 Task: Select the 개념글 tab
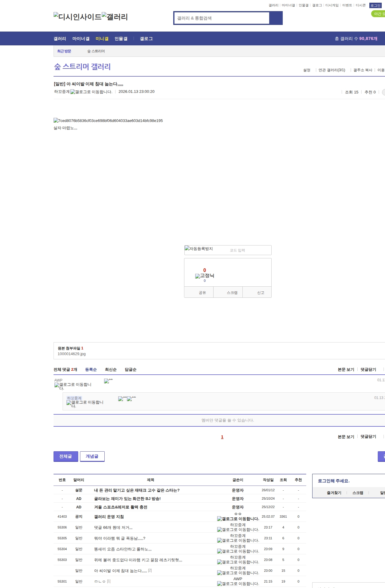(x=92, y=456)
